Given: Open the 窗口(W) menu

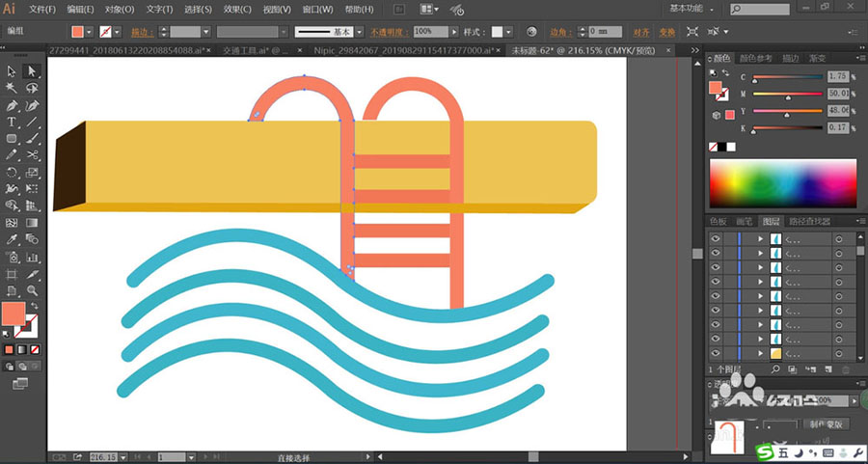Looking at the screenshot, I should pyautogui.click(x=317, y=10).
